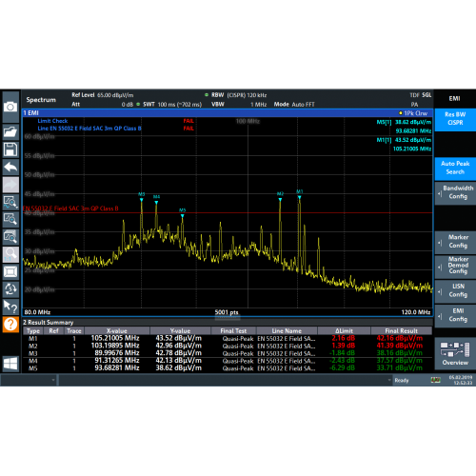Click the M4 marker triangle on the trace
The image size is (476, 476).
156,203
